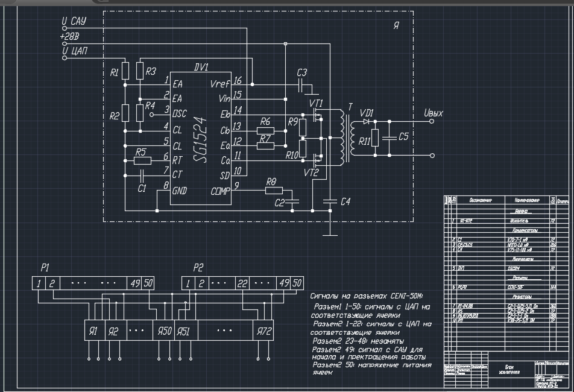Select the SG1524 chip label
The width and height of the screenshot is (574, 392).
tap(201, 140)
